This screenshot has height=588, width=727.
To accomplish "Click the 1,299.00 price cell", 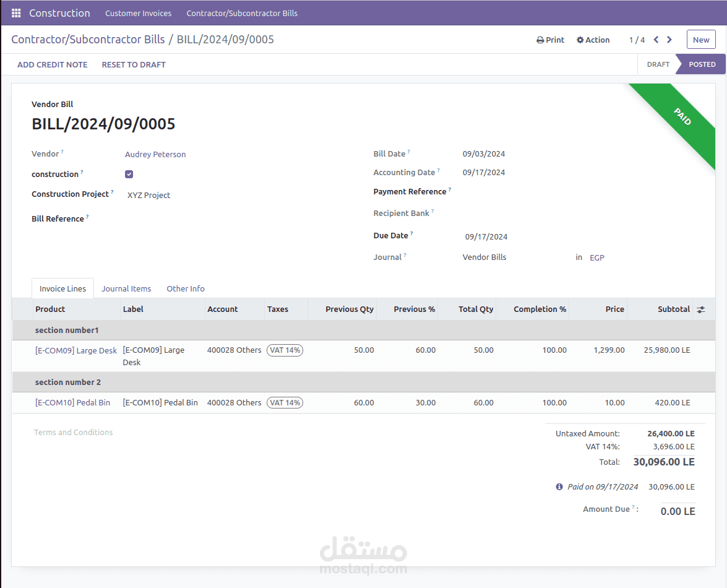I will [609, 350].
